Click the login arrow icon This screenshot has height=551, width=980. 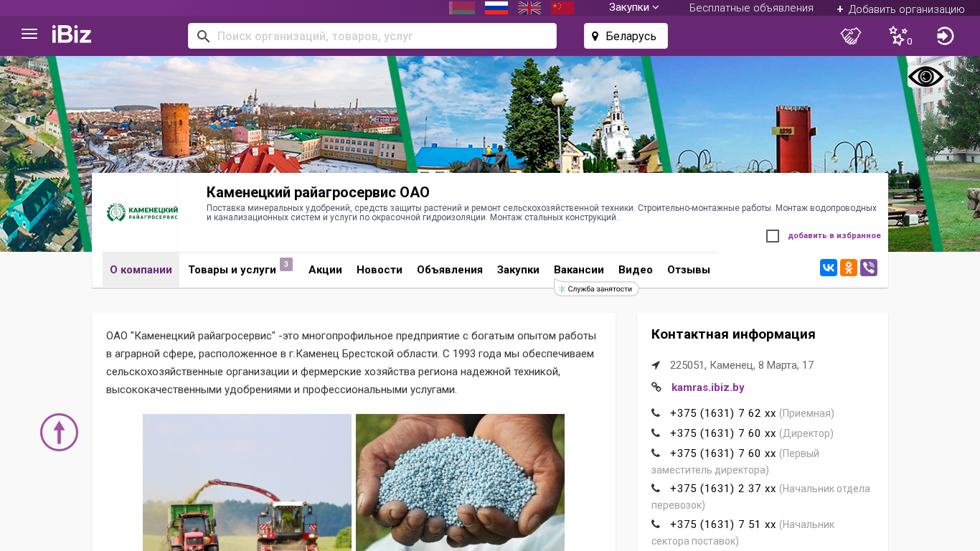point(946,36)
